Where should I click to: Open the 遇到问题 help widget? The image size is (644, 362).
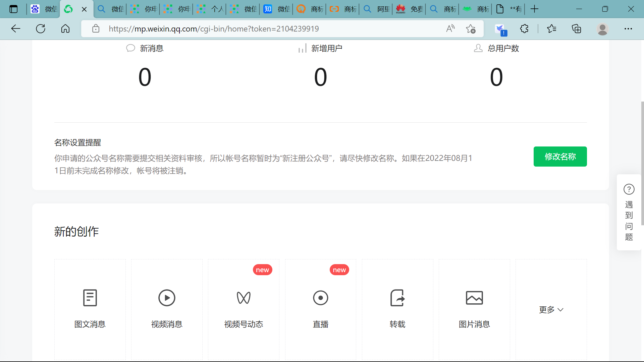coord(629,212)
